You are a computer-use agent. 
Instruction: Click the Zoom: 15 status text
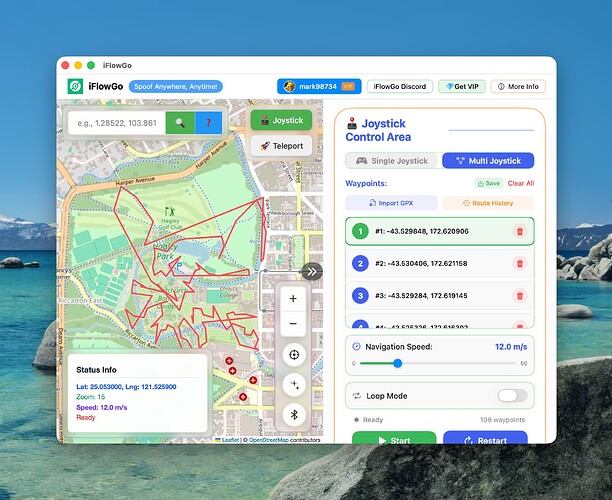(91, 397)
